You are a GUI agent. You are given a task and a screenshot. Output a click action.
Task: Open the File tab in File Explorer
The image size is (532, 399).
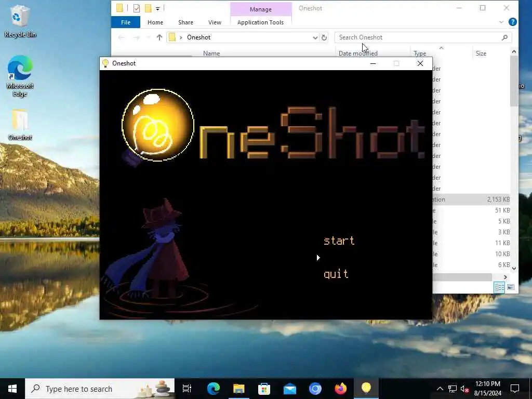[x=126, y=22]
